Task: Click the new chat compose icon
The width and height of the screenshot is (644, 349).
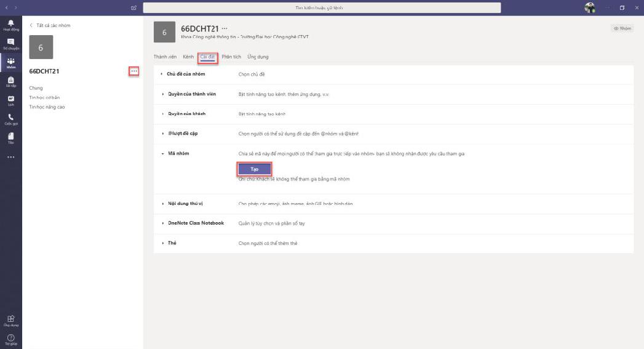Action: coord(134,7)
